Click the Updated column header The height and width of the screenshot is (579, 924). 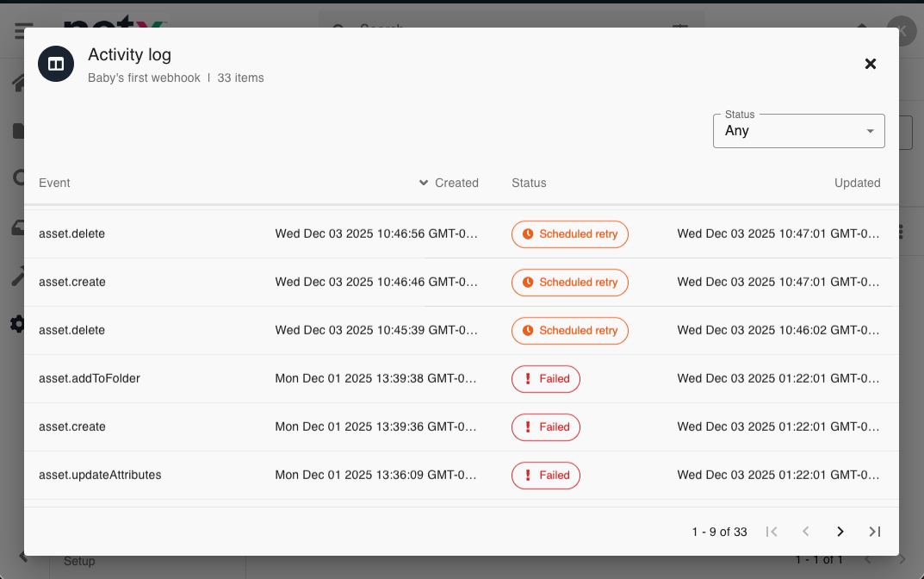(857, 183)
